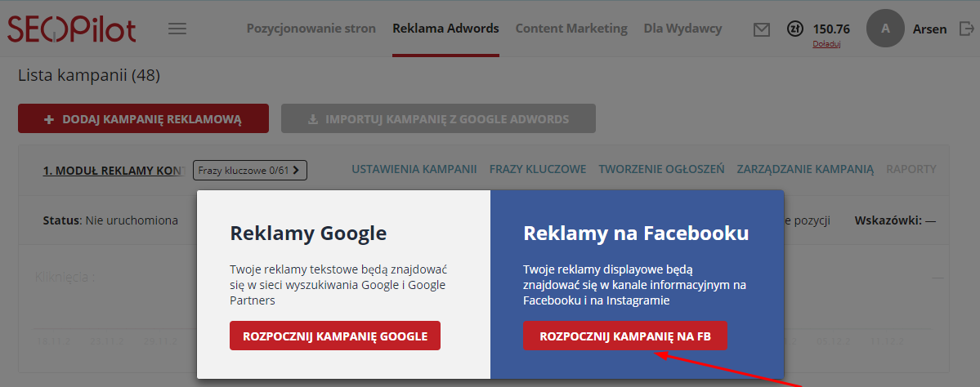The height and width of the screenshot is (387, 980).
Task: Click Rozpocznij kampanię na FB button
Action: click(625, 336)
